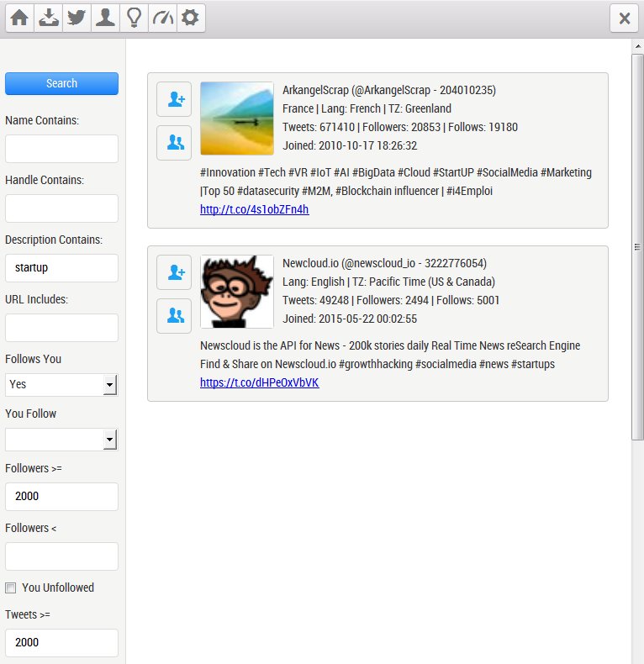This screenshot has width=644, height=664.
Task: Click the follow icon for ArkangelScrap
Action: pos(174,99)
